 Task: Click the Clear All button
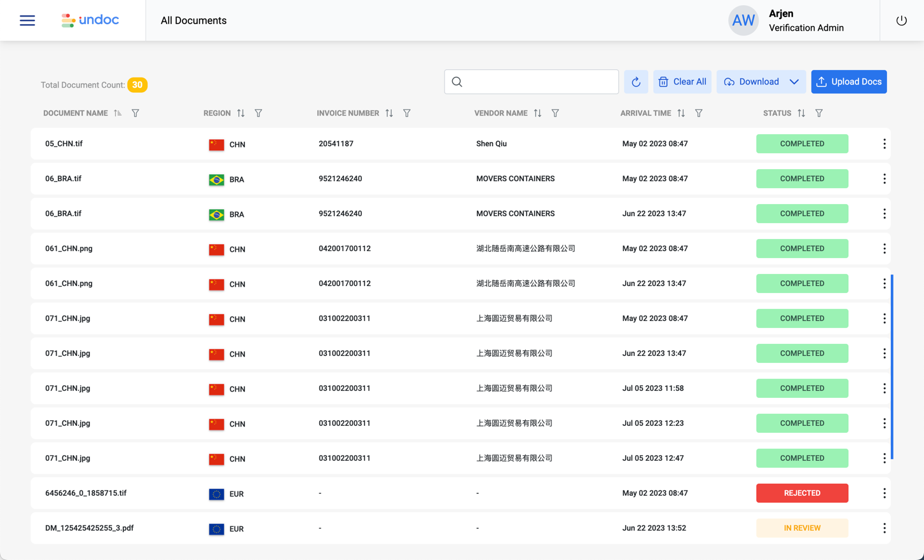(682, 82)
